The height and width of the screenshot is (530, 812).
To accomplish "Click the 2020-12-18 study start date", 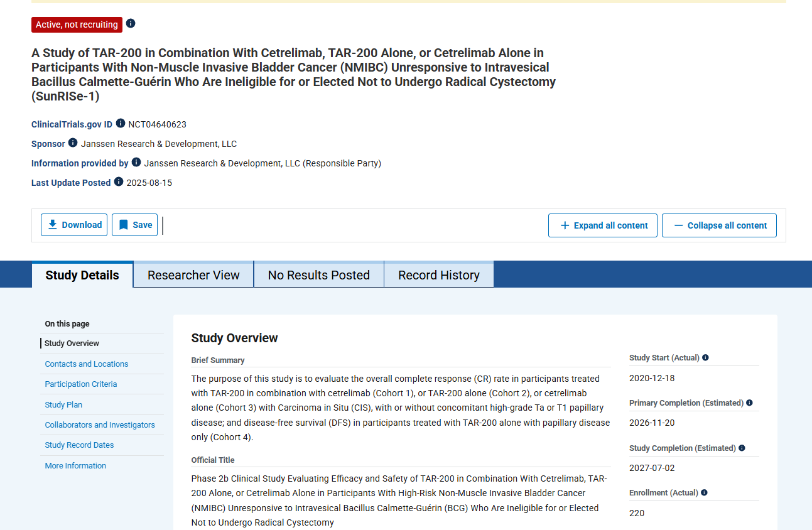I will point(652,378).
